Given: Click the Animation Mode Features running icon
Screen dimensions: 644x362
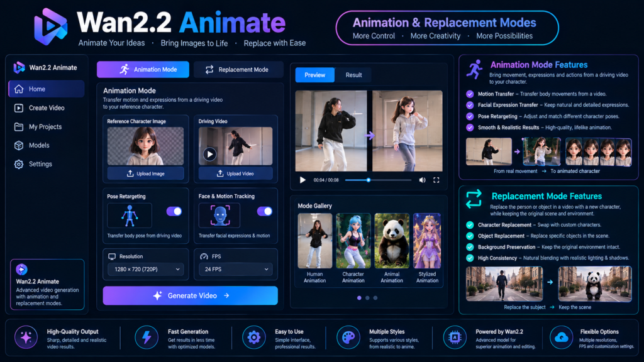Looking at the screenshot, I should click(475, 69).
